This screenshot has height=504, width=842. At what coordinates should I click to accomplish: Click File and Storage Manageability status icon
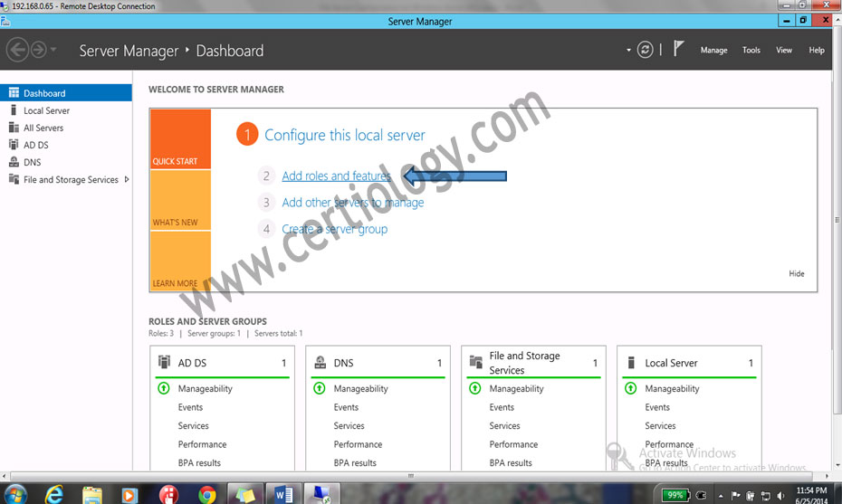(x=475, y=388)
